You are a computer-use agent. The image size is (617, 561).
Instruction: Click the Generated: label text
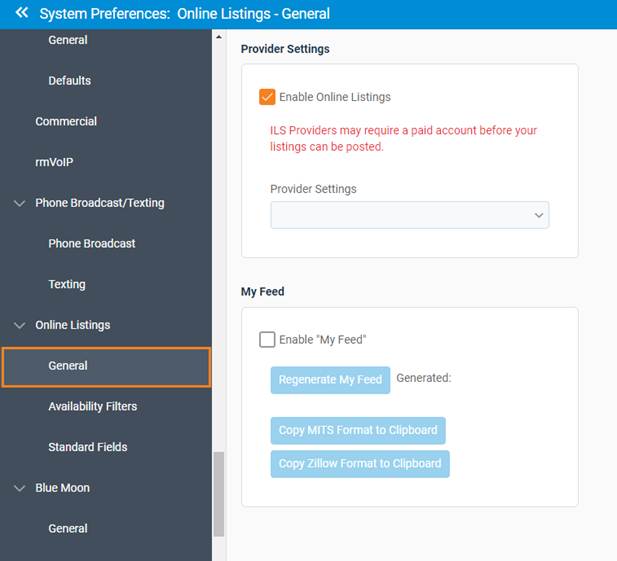424,378
